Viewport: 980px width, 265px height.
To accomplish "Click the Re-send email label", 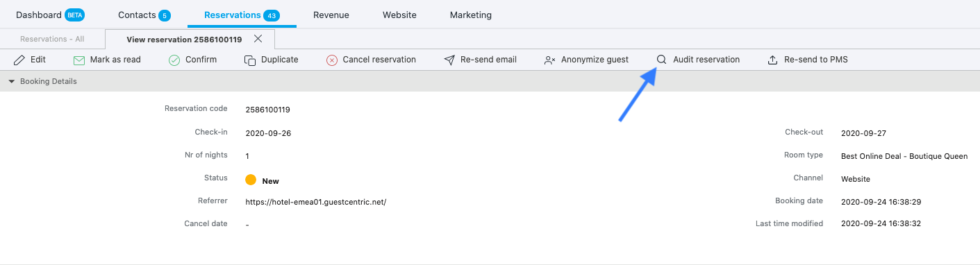I will click(488, 60).
